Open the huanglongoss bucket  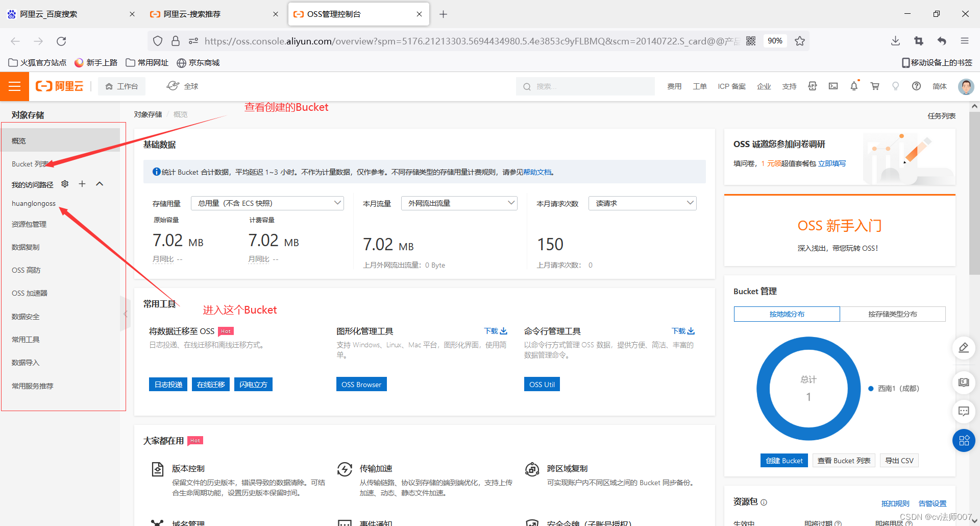click(x=34, y=203)
